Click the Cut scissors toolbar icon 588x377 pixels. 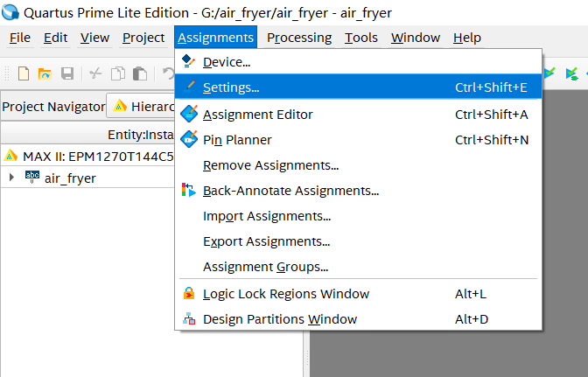[96, 73]
